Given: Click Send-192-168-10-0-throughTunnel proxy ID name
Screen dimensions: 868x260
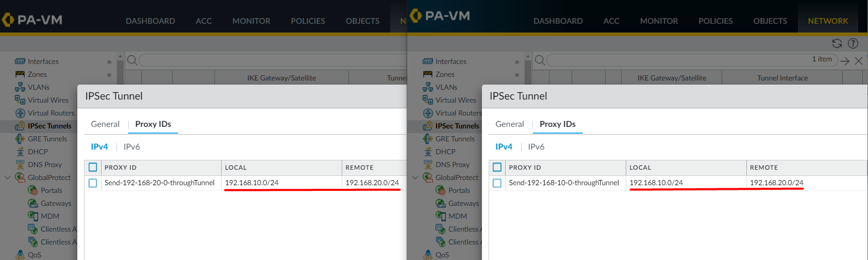Looking at the screenshot, I should (564, 183).
